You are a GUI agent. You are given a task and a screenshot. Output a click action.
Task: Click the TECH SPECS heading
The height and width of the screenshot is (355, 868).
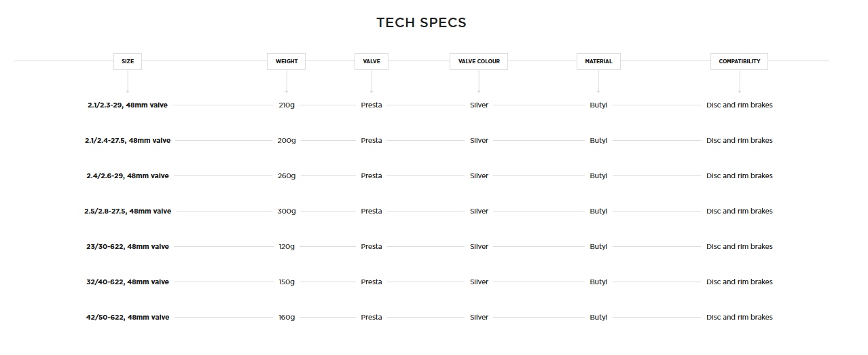(421, 23)
